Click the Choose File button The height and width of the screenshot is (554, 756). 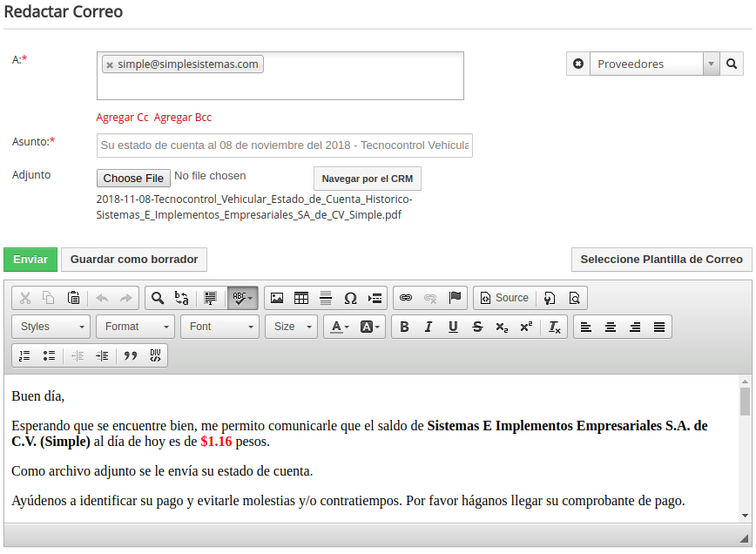[x=133, y=179]
